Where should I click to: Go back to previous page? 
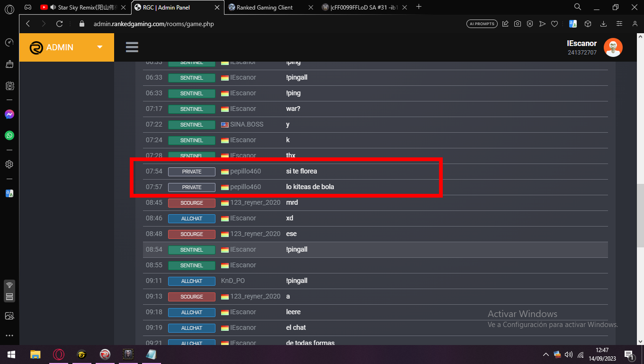point(28,24)
